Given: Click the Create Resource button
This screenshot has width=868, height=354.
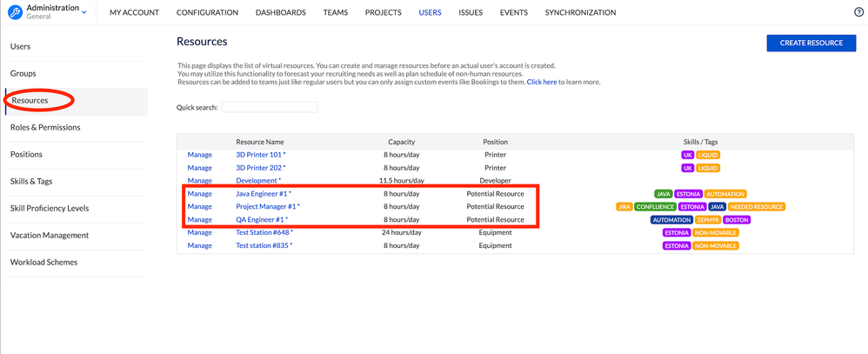Looking at the screenshot, I should [x=811, y=43].
